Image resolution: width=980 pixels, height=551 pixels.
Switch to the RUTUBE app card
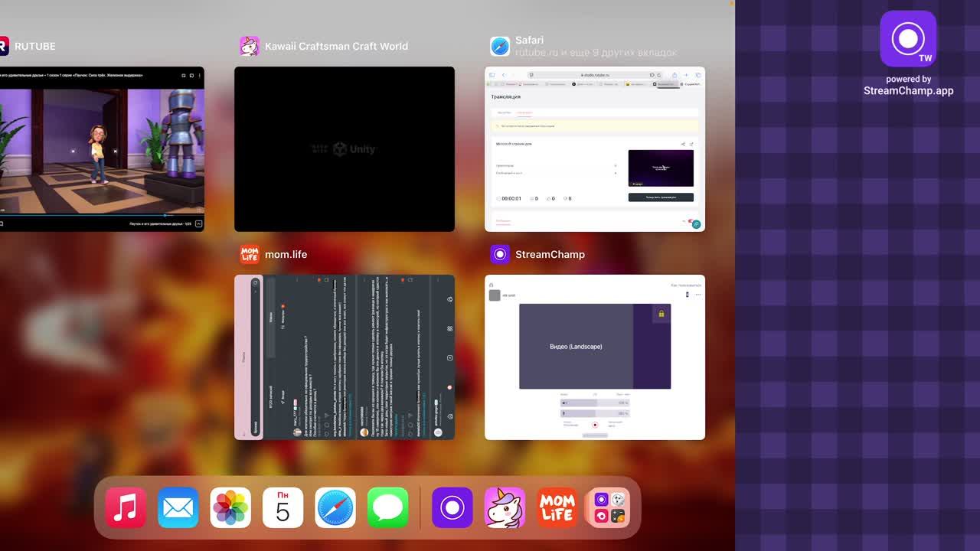pos(102,149)
